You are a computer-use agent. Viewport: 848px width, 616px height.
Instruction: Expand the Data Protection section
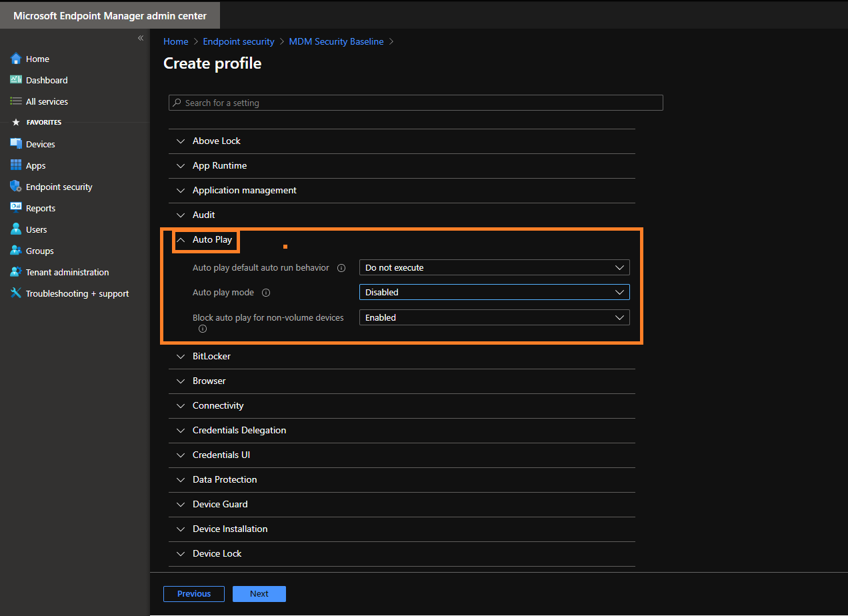(x=402, y=480)
